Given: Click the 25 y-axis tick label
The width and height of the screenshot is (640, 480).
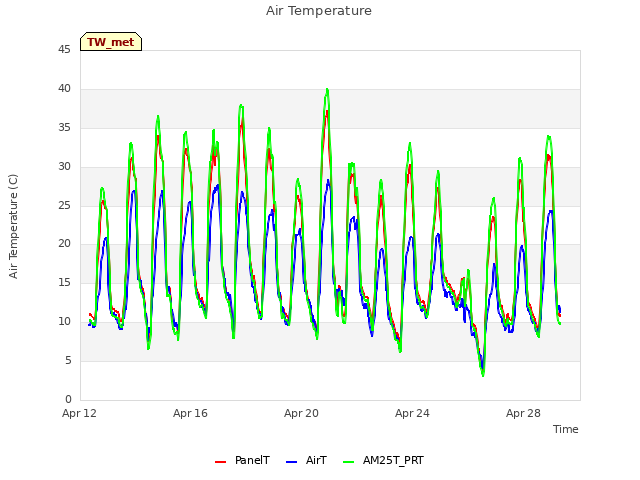Looking at the screenshot, I should [64, 205].
